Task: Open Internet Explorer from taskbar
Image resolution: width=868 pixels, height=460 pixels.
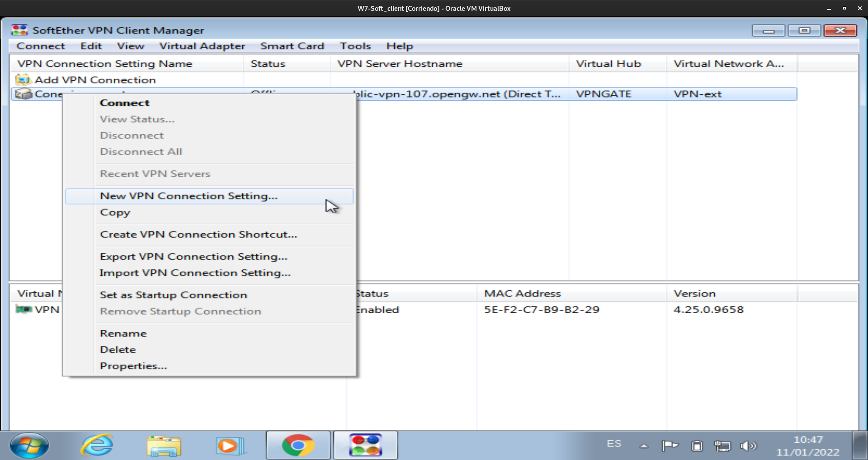Action: [x=97, y=446]
